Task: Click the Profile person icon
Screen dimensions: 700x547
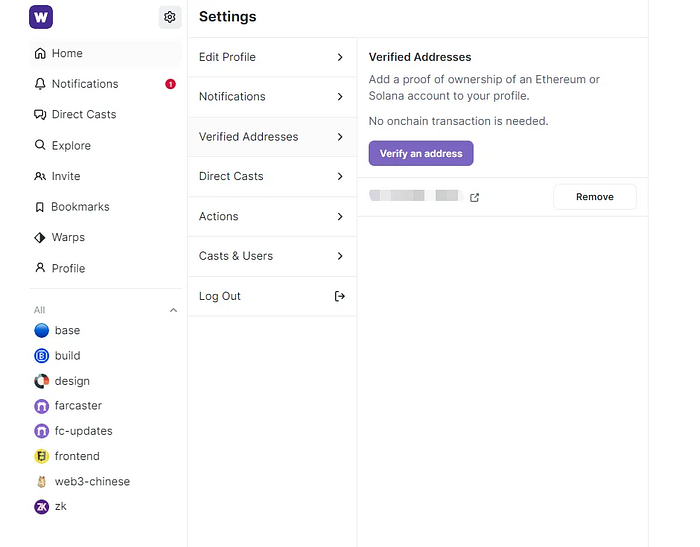Action: pos(40,268)
